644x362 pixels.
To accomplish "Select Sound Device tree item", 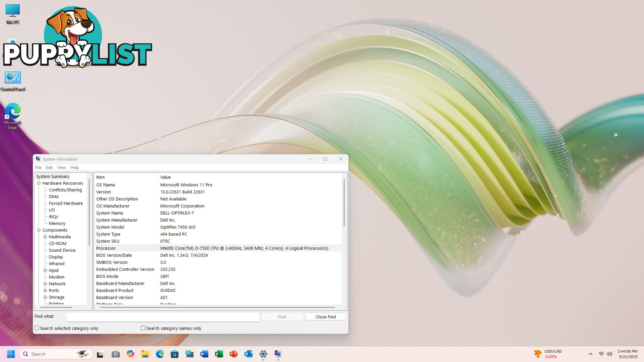I will [62, 250].
